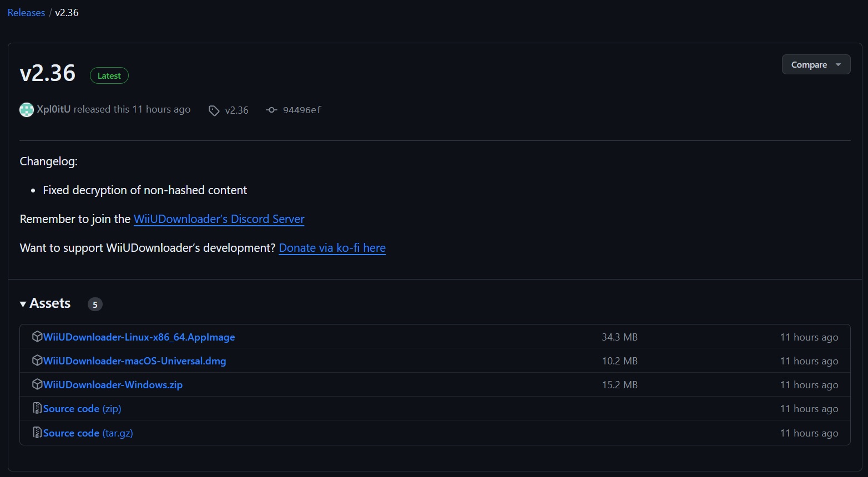Screen dimensions: 868x477
Task: Click '11 hours ago' in Source code (zip) row
Action: tap(809, 409)
